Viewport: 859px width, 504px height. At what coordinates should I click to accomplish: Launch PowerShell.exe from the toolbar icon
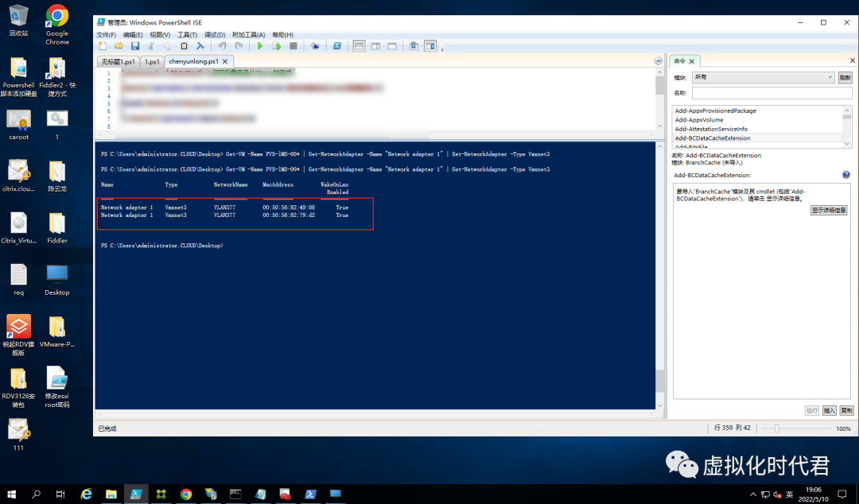[337, 47]
